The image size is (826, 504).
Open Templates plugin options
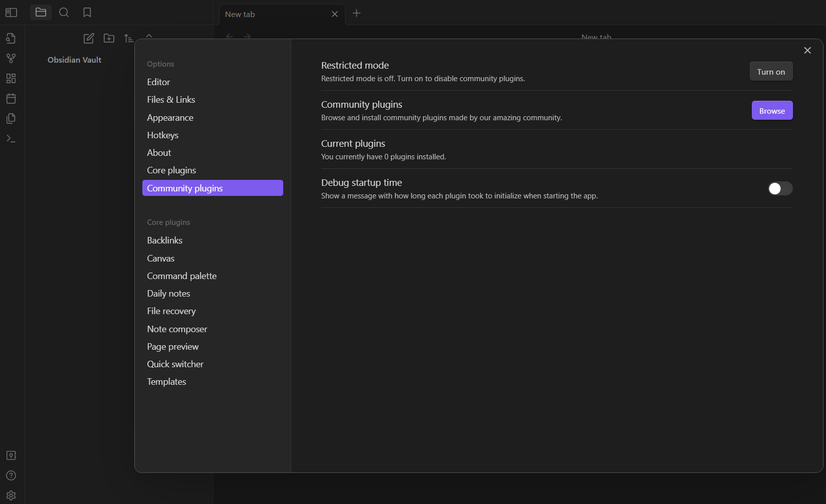coord(213,382)
